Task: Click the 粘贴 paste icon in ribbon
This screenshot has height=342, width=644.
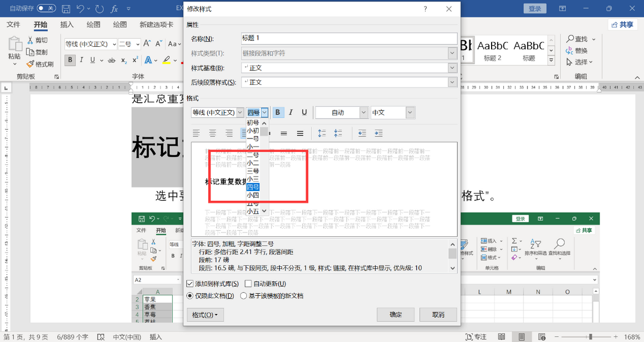Action: pos(14,45)
